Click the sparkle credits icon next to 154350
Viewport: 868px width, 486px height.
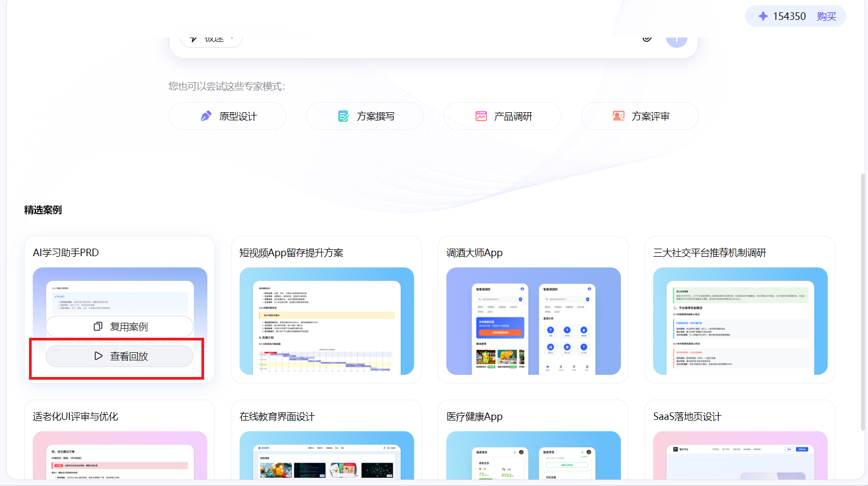coord(763,16)
